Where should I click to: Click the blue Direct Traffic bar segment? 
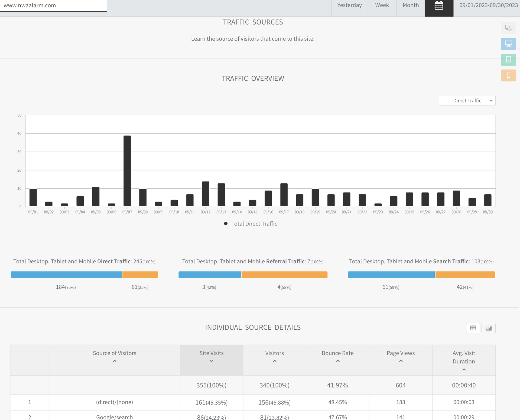point(66,275)
